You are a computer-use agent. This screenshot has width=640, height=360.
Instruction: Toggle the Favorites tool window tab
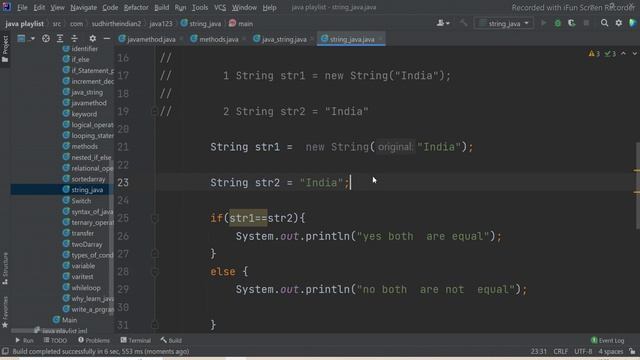point(5,312)
